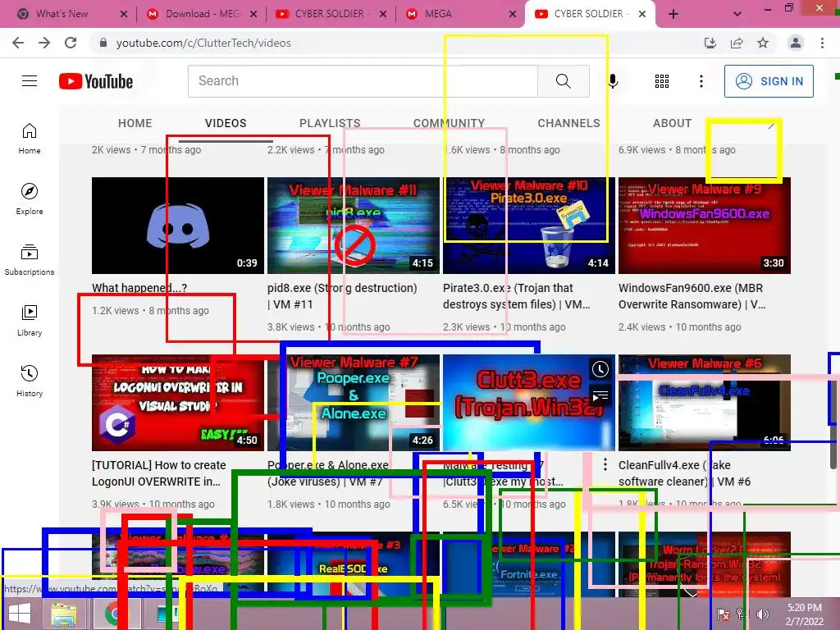Open WindowsFan9600.exe MBR Overwrite title
840x630 pixels.
click(692, 295)
